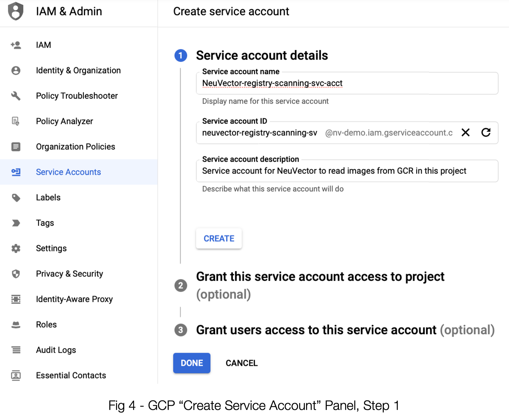Expand step 3 Grant users access section
Screen dimensions: 509x420
(x=316, y=330)
